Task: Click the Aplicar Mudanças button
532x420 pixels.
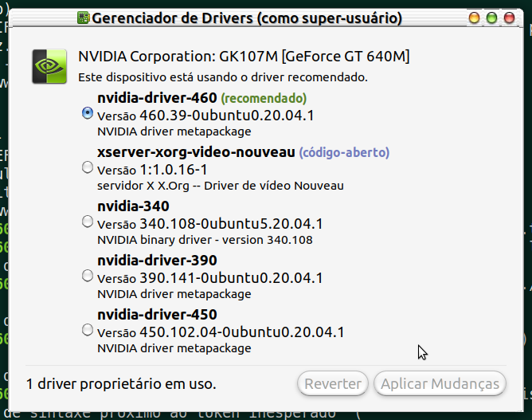Action: [440, 383]
